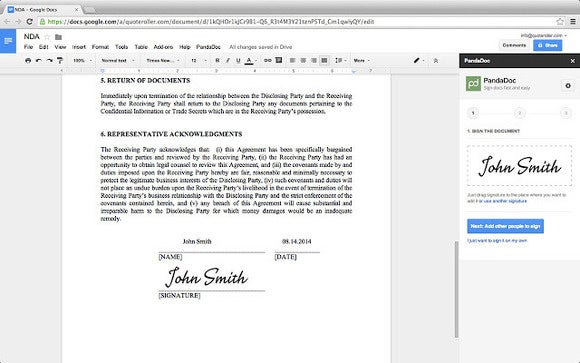Expand the Times New font dropdown
The image size is (580, 363).
tap(163, 60)
